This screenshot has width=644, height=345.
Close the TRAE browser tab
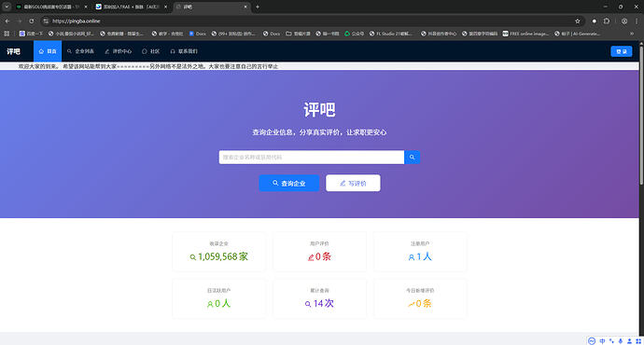(x=165, y=7)
